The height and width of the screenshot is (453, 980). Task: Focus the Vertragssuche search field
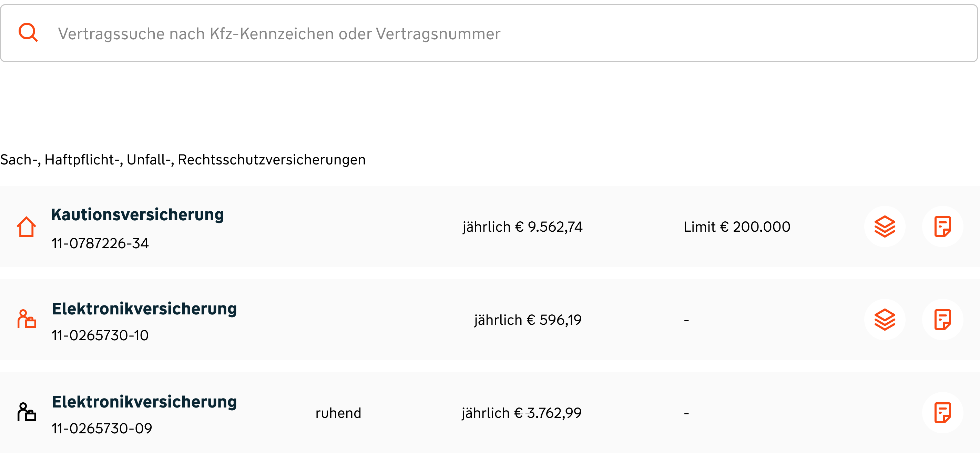(x=494, y=33)
